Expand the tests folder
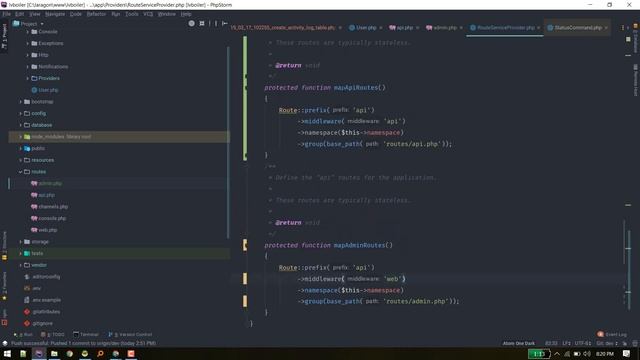Viewport: 640px width, 360px height. point(20,253)
